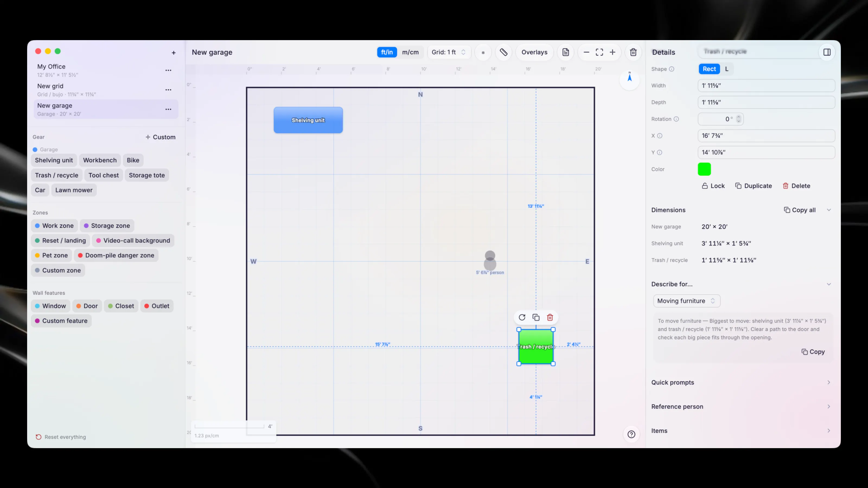Image resolution: width=868 pixels, height=488 pixels.
Task: Collapse the Describe for... section
Action: click(829, 284)
